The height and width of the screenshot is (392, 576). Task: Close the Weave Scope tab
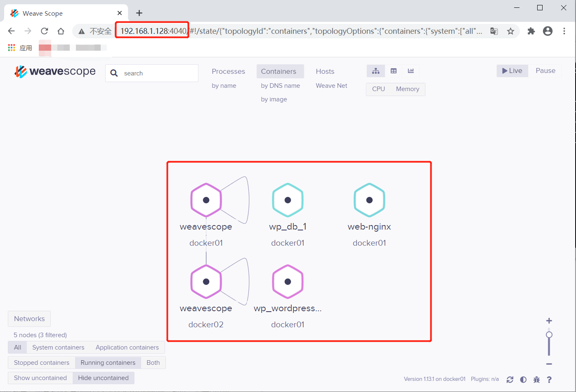pos(120,13)
